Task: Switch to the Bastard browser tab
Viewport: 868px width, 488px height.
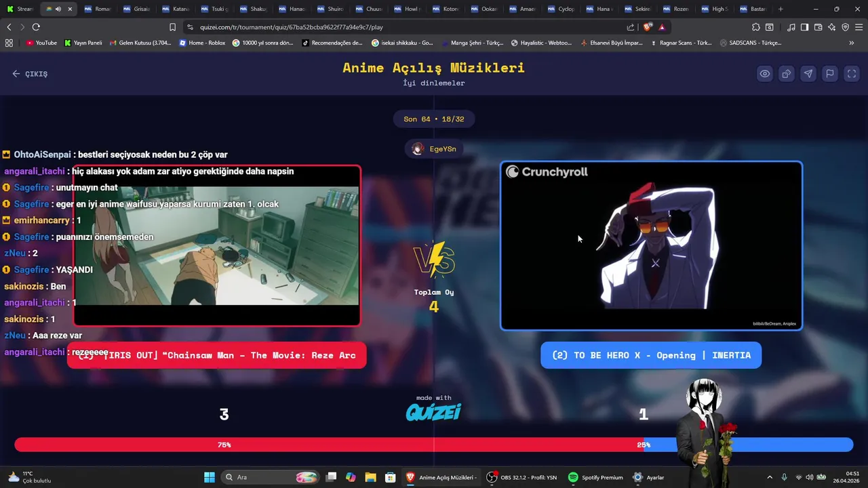Action: [x=753, y=9]
